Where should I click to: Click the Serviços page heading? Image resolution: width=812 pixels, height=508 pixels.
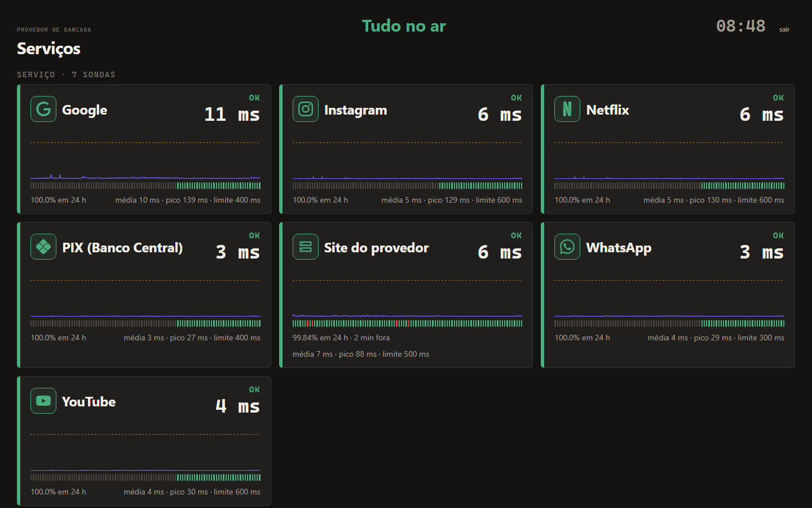point(48,49)
